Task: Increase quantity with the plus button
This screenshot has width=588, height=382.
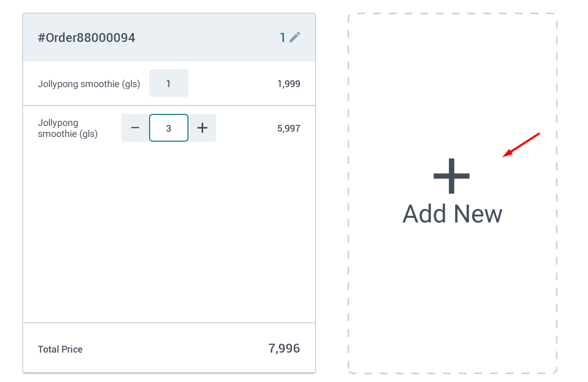Action: (202, 128)
